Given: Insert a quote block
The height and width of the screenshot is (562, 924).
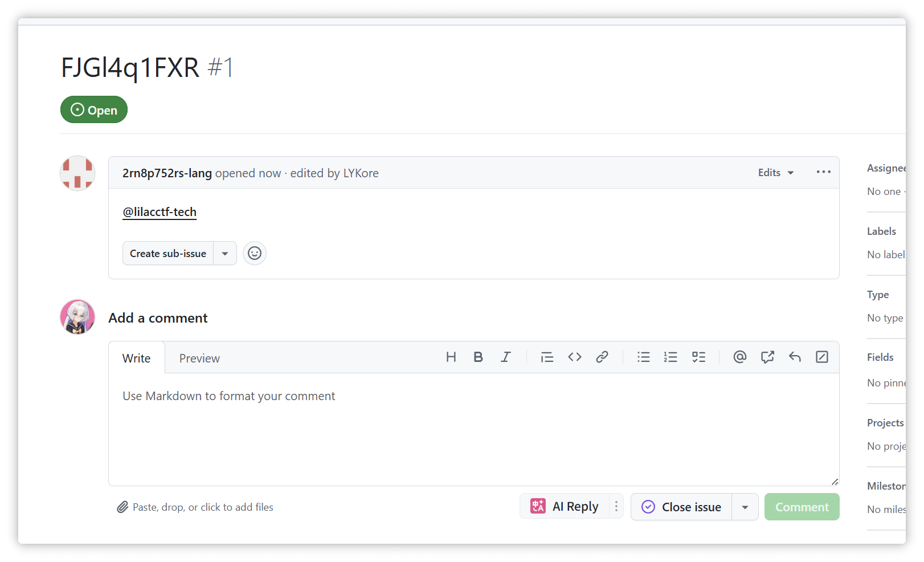Looking at the screenshot, I should 547,357.
